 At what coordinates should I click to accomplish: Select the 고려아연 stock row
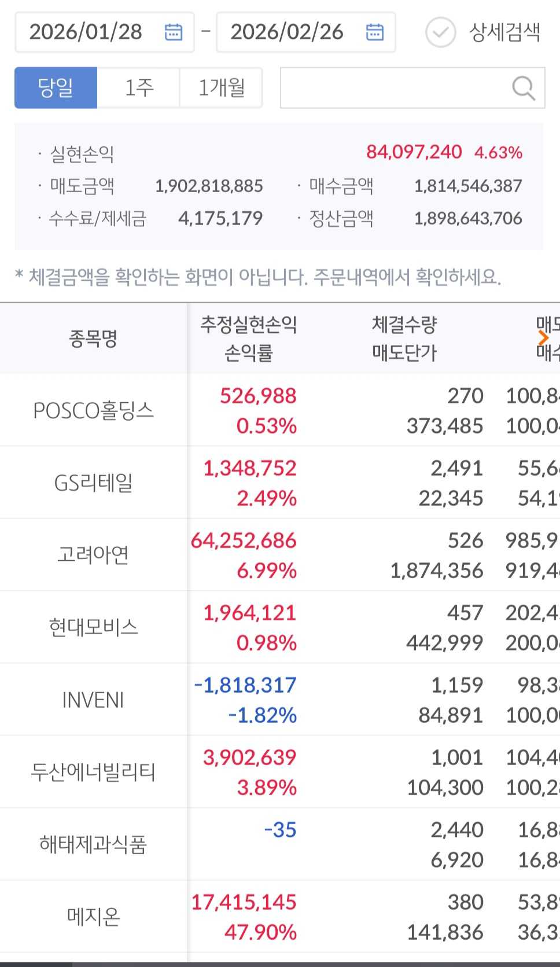pos(93,555)
